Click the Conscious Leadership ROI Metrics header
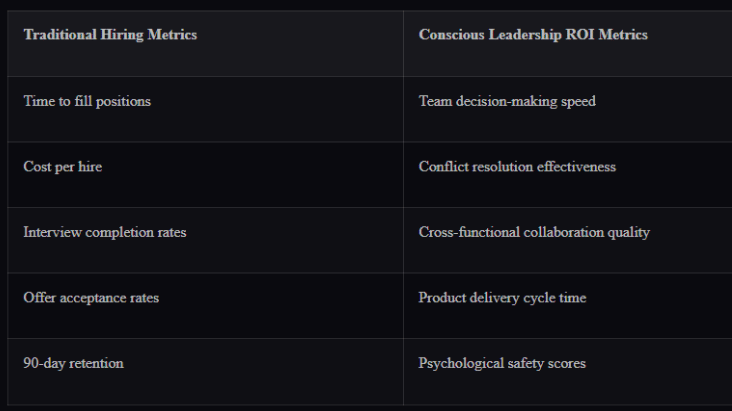Screen dimensions: 732x411 point(533,35)
